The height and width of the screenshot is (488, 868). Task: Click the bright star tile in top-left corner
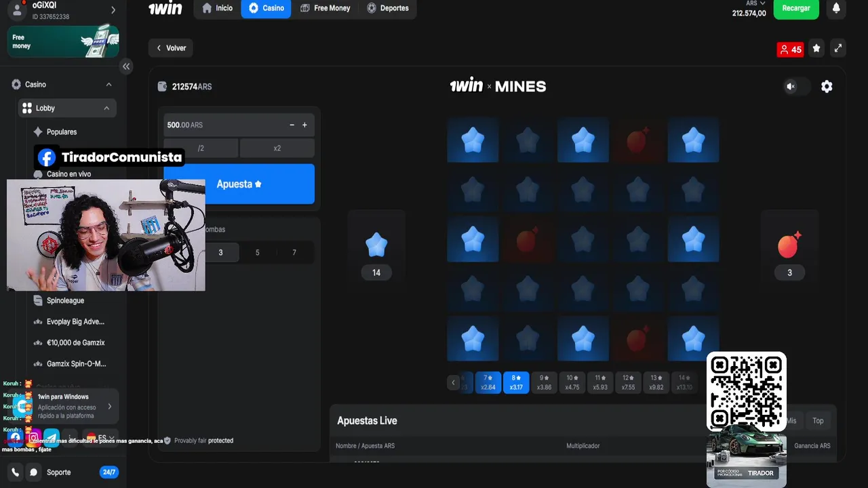(473, 140)
